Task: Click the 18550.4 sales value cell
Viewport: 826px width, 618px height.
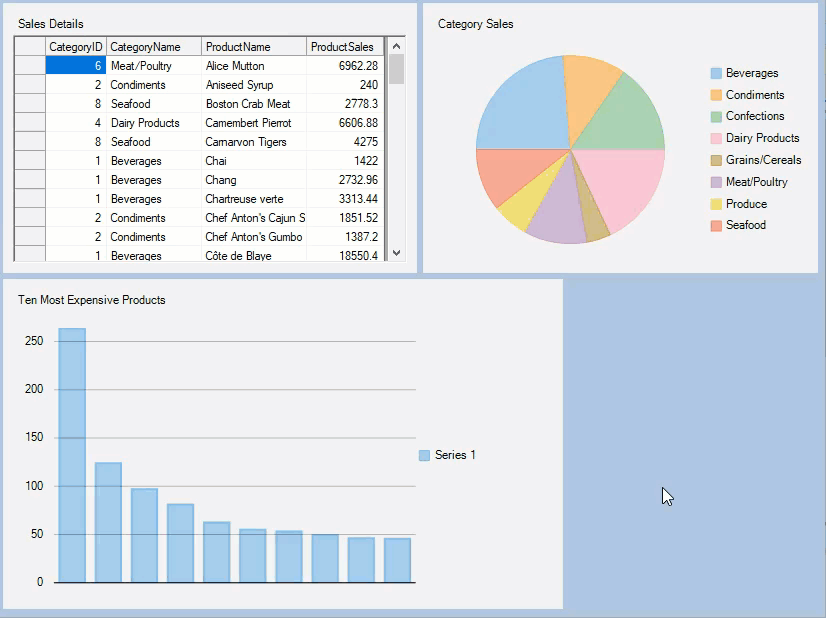Action: (344, 256)
